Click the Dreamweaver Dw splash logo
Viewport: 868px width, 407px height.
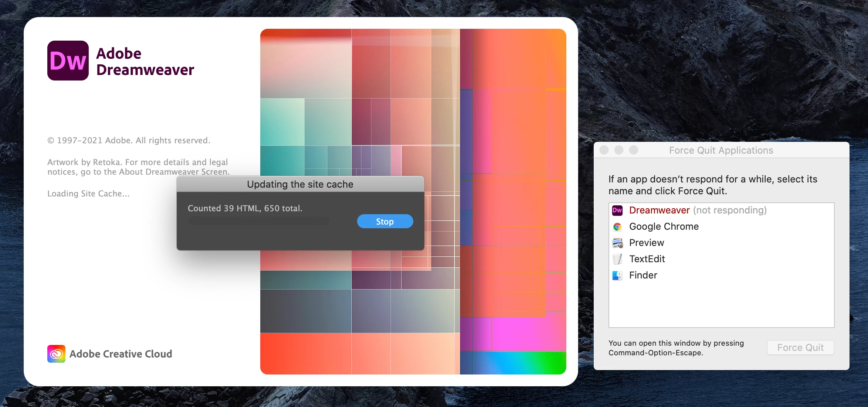coord(68,61)
